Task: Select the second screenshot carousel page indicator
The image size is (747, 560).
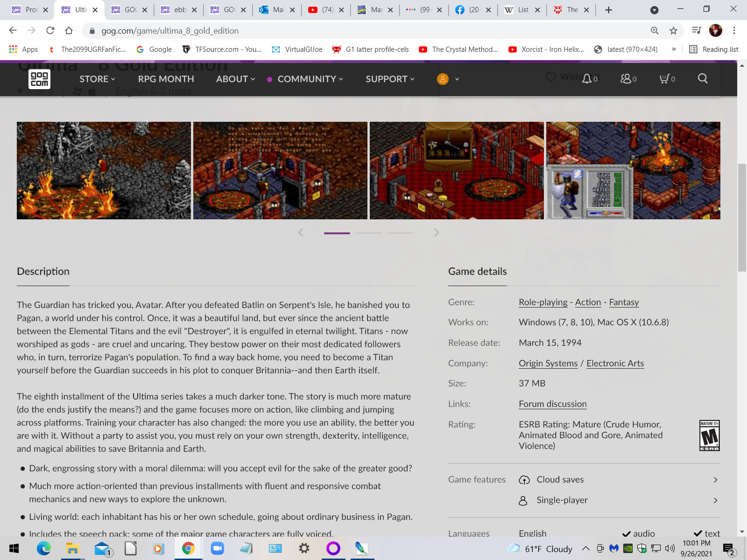Action: (368, 233)
